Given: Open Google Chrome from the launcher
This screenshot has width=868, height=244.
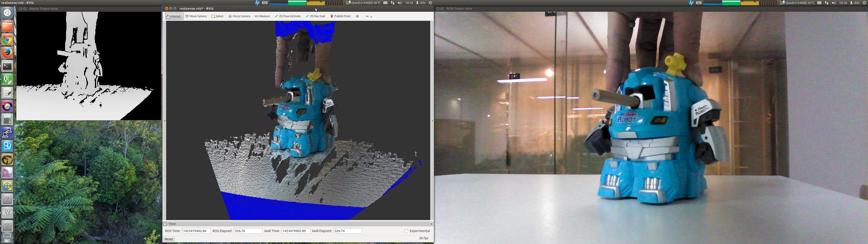Looking at the screenshot, I should point(7,40).
